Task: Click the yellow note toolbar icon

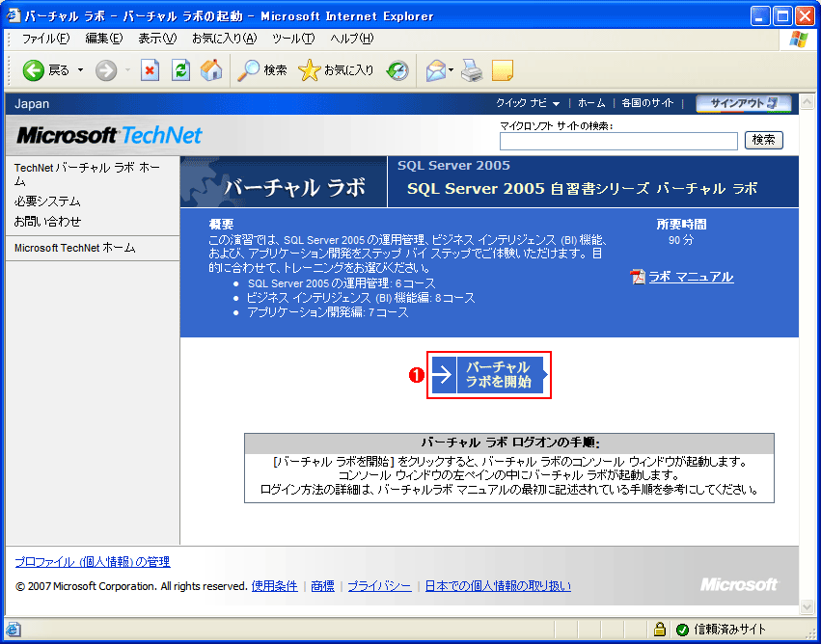Action: 502,70
